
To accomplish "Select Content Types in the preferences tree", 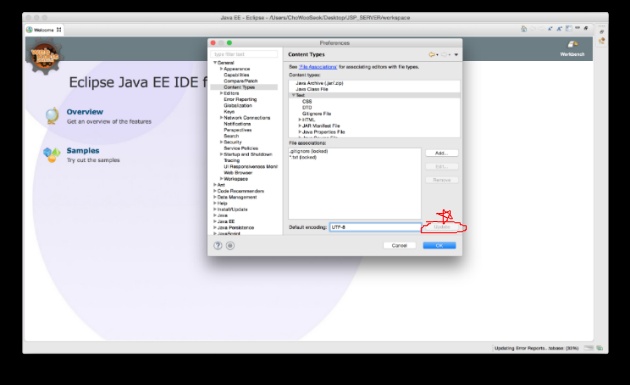I will [239, 87].
